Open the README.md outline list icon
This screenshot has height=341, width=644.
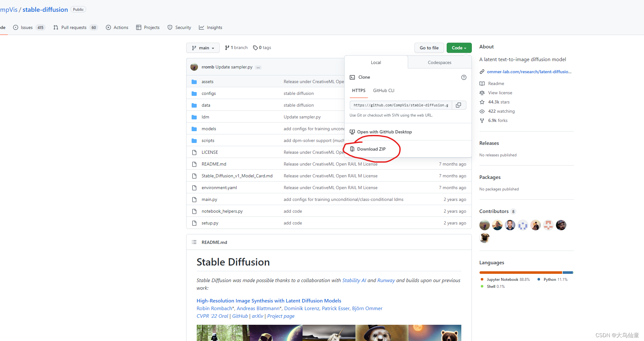pyautogui.click(x=194, y=242)
